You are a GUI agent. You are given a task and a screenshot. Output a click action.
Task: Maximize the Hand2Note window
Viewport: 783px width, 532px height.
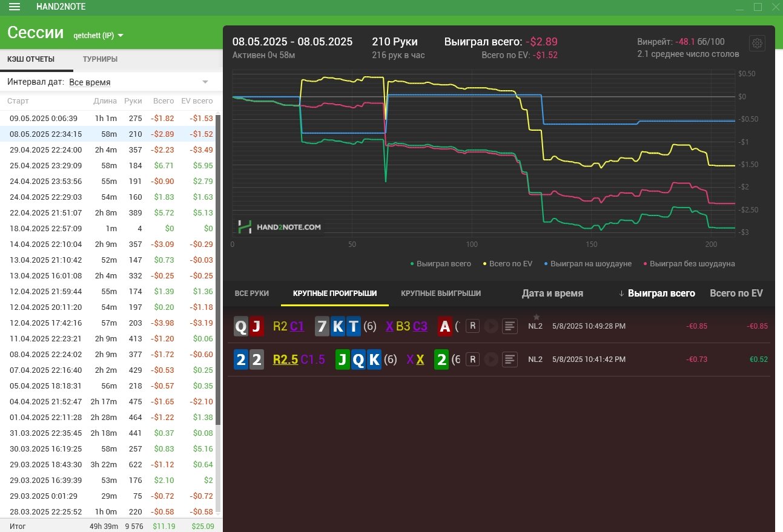point(758,7)
